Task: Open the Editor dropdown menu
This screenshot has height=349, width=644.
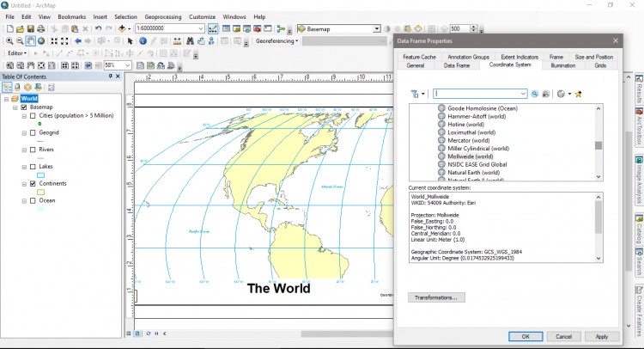Action: (17, 53)
